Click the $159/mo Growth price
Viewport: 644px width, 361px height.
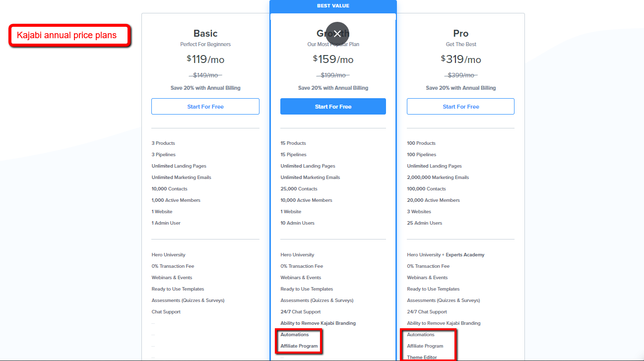[x=333, y=60]
